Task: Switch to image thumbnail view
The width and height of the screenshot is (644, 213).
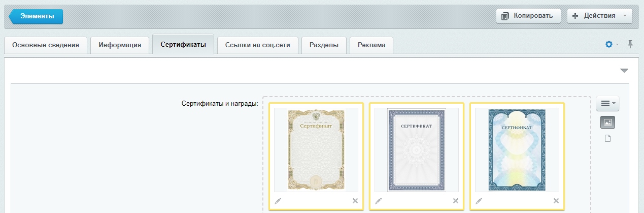Action: tap(607, 122)
